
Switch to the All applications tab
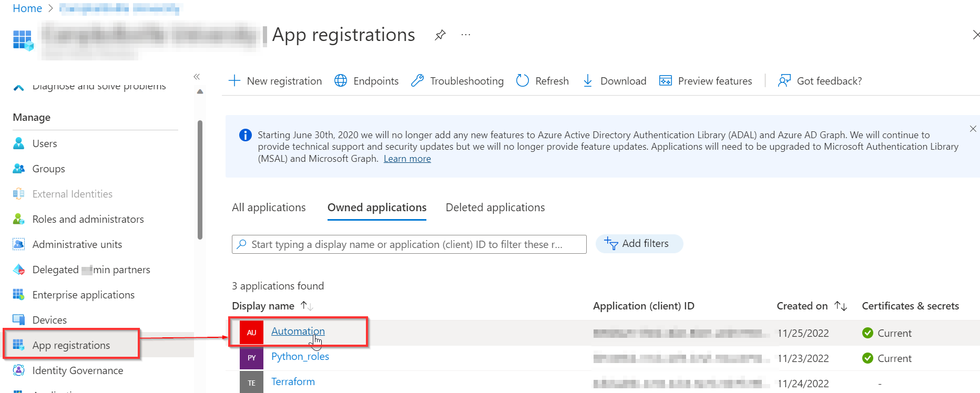pos(269,208)
